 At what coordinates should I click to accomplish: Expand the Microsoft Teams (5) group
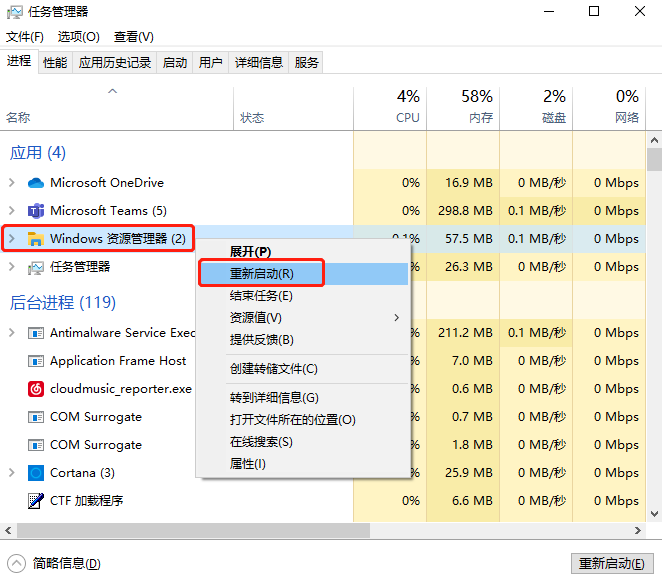12,211
